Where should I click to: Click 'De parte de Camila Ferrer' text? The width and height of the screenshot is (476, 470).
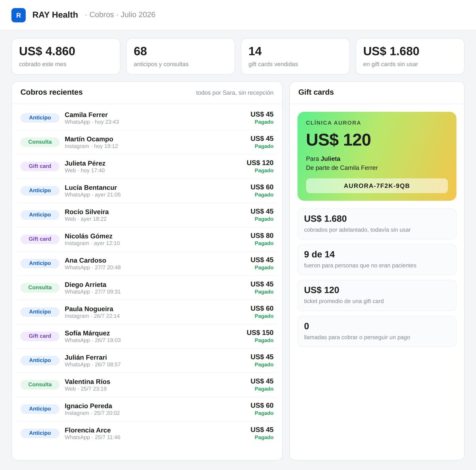[x=342, y=168]
